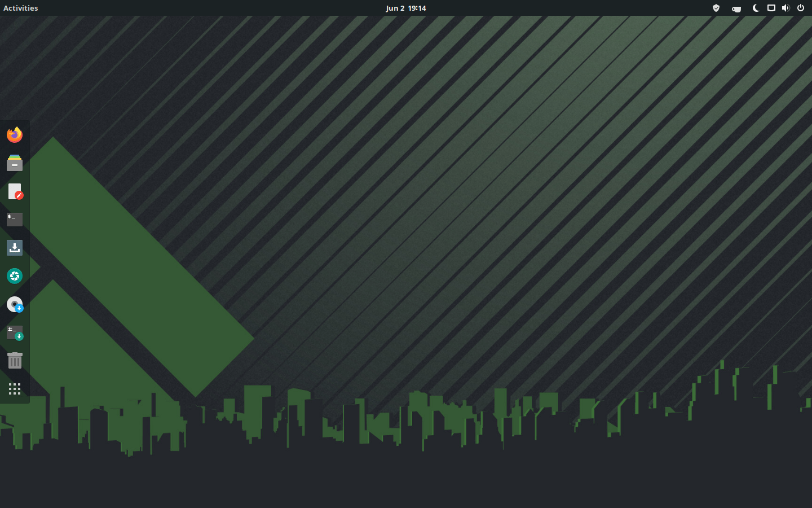Screen dimensions: 812x508
Task: Open the Activities overview
Action: [21, 8]
